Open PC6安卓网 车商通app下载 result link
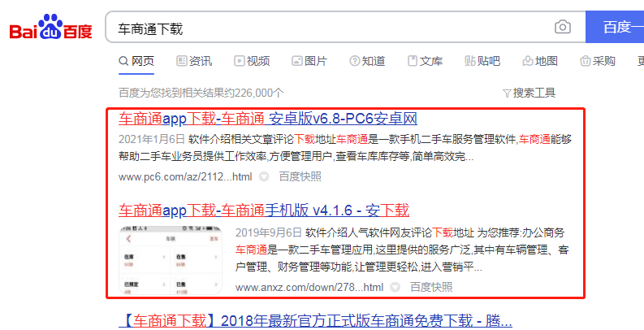644x330 pixels. (268, 119)
